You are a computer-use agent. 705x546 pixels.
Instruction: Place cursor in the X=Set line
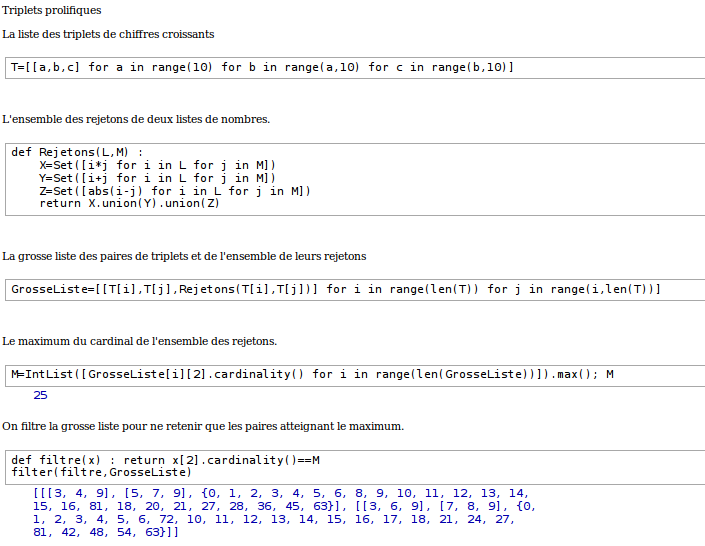pos(157,165)
